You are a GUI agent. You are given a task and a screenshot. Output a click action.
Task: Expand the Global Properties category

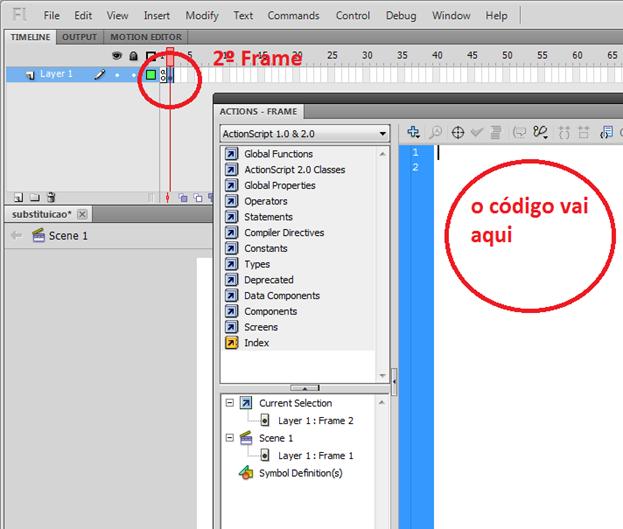coord(270,185)
